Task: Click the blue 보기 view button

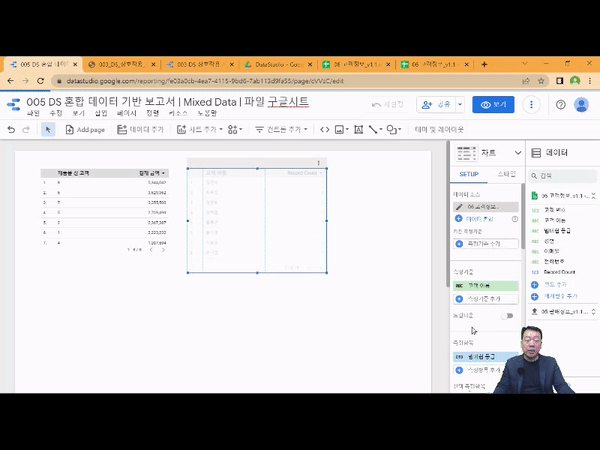Action: coord(494,104)
